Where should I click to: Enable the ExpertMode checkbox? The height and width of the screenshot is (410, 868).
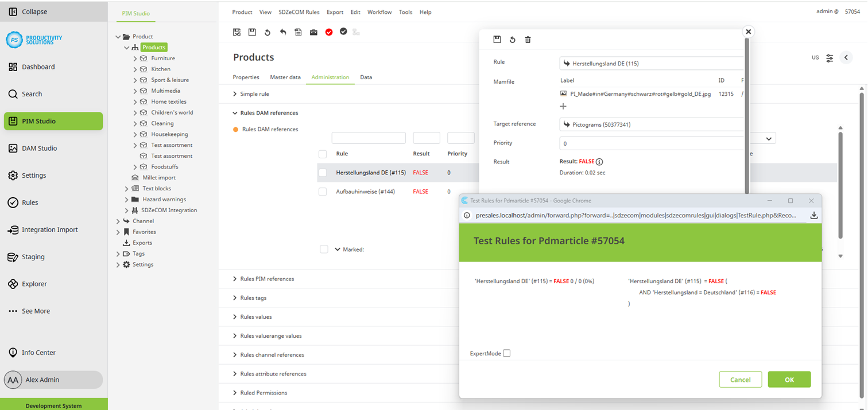click(x=506, y=353)
